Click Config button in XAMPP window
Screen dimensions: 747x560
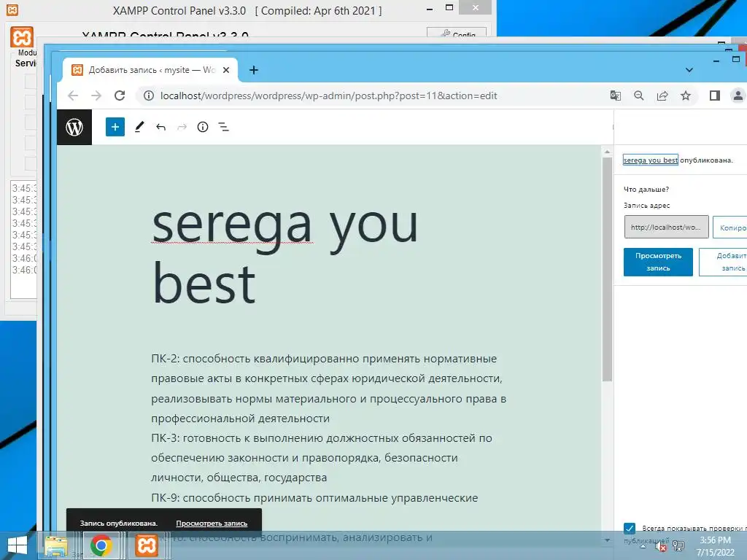pos(457,33)
